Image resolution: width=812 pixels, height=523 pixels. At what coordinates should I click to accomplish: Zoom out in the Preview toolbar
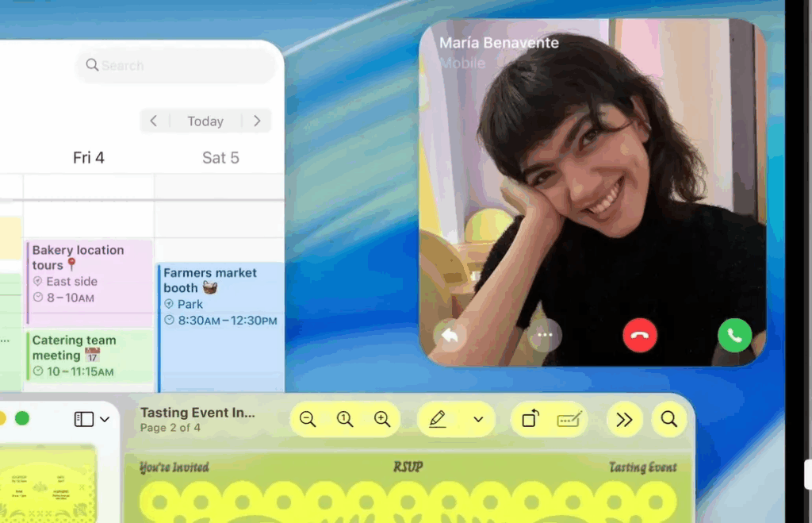click(308, 419)
